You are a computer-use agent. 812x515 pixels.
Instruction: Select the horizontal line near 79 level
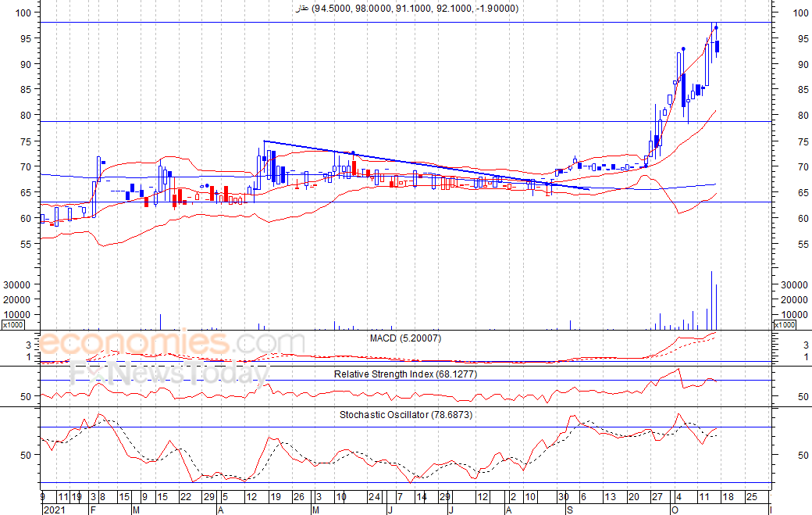click(406, 122)
